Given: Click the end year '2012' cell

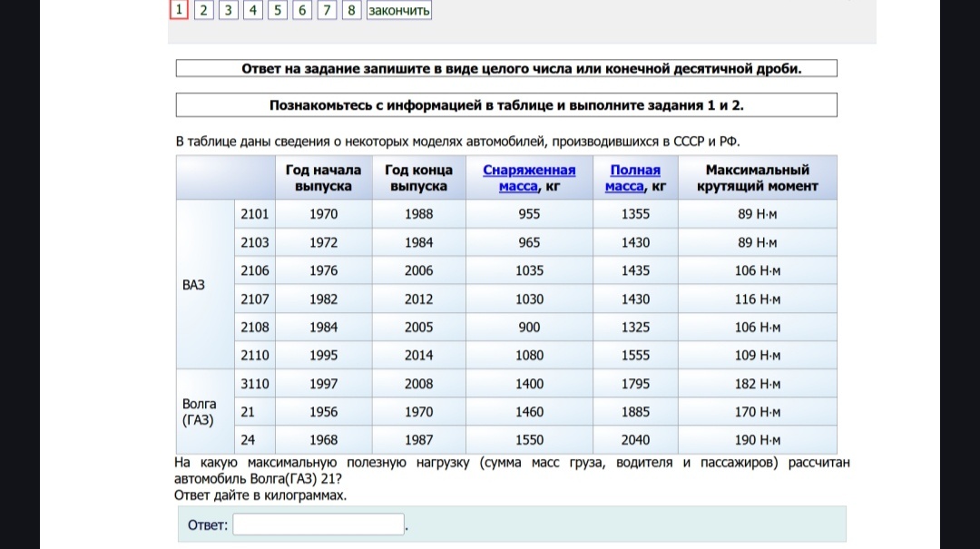Looking at the screenshot, I should 418,299.
